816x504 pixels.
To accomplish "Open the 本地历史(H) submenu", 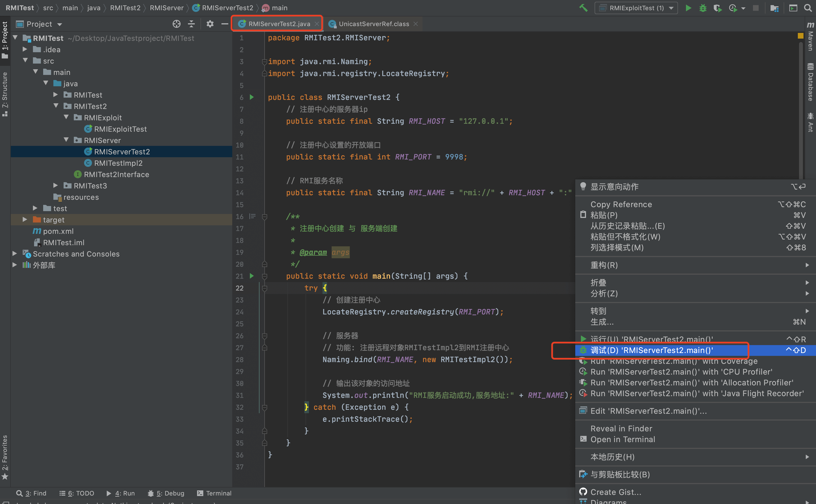I will point(695,457).
